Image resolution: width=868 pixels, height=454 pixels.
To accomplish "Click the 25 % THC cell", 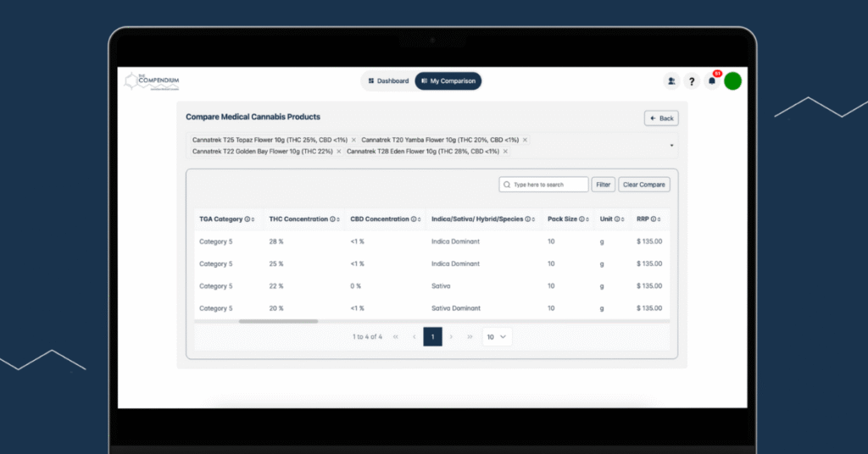I will click(276, 263).
